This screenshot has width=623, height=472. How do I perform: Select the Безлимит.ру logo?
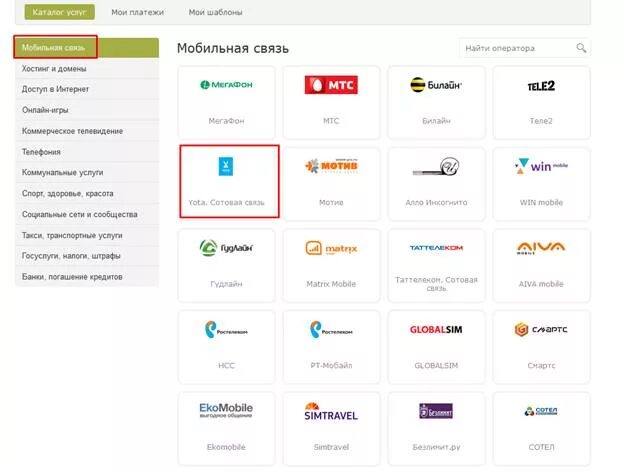point(436,411)
